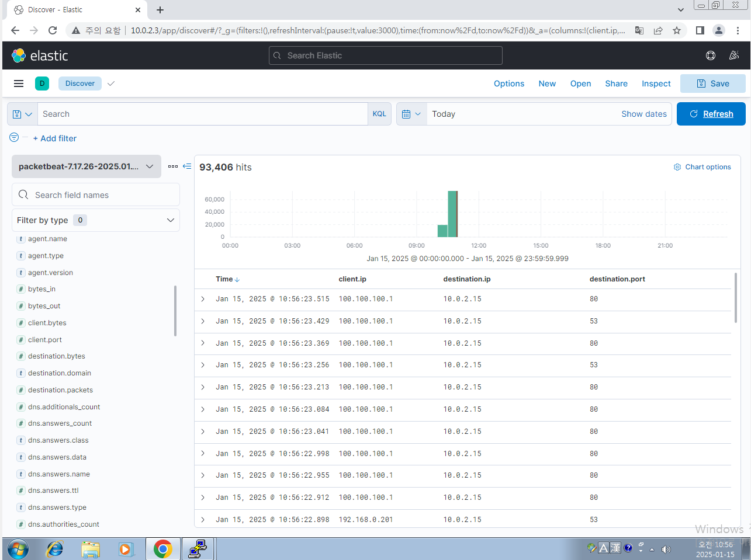The width and height of the screenshot is (751, 560).
Task: Open Chrome profile avatar
Action: (719, 30)
